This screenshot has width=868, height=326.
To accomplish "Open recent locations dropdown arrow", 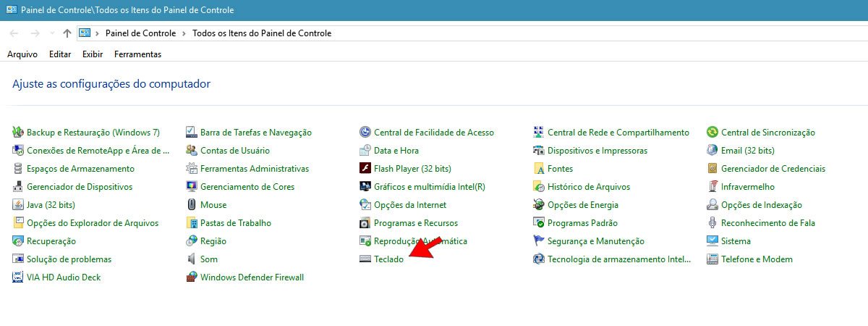I will [x=52, y=33].
